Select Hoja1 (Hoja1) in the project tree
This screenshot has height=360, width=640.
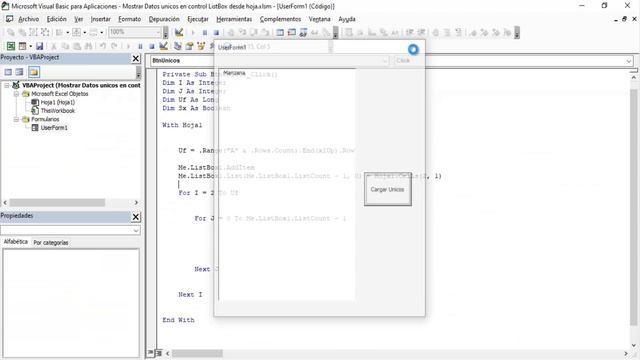(58, 102)
